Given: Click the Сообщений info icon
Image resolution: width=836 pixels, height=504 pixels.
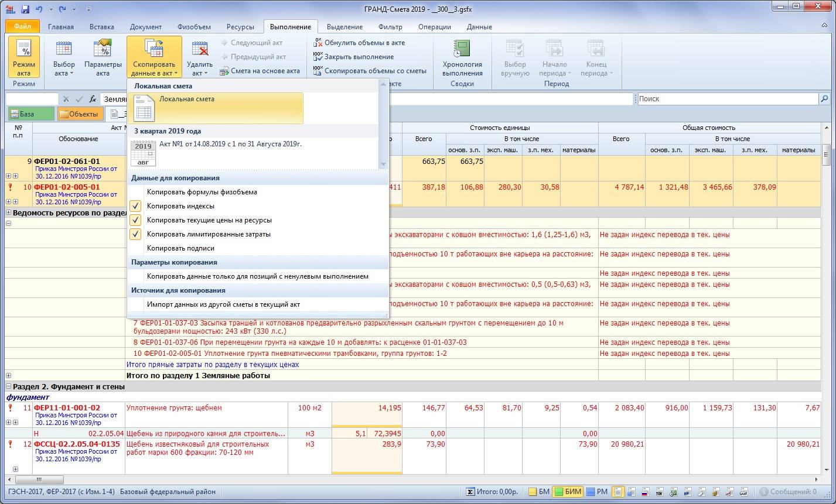Looking at the screenshot, I should [763, 492].
